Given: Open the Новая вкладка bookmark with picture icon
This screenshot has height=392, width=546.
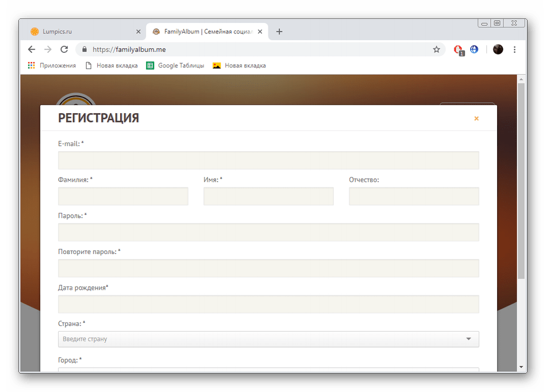Looking at the screenshot, I should pyautogui.click(x=239, y=66).
